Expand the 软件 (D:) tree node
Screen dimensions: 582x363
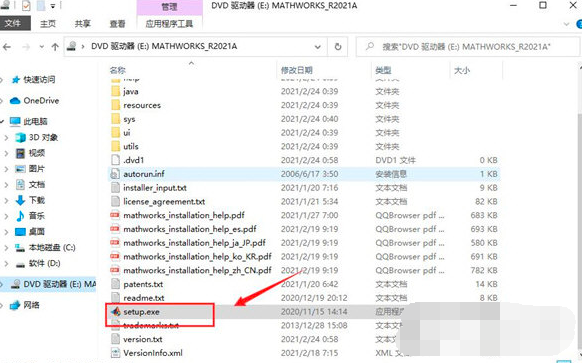coord(6,264)
